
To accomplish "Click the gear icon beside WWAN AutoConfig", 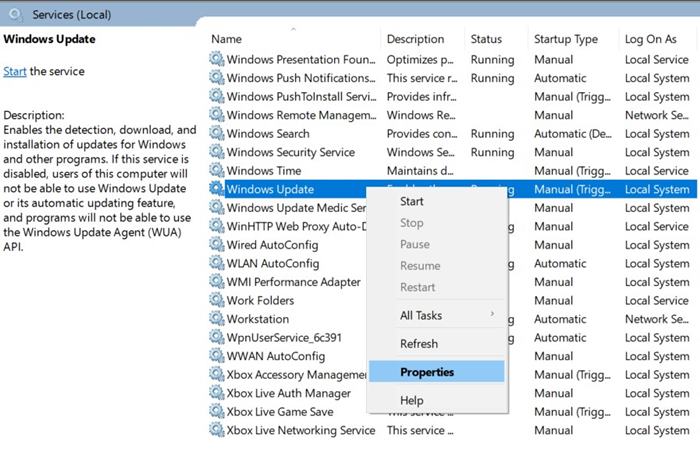I will point(217,356).
